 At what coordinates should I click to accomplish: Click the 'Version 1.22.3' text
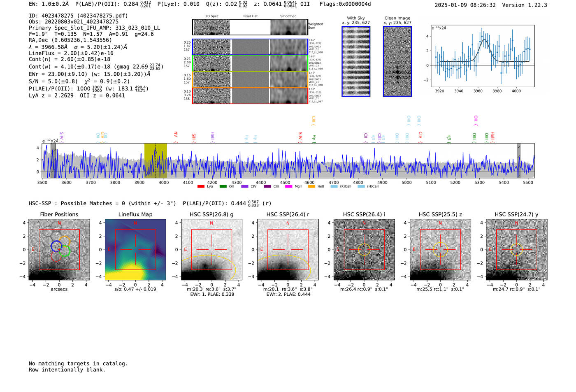click(525, 5)
